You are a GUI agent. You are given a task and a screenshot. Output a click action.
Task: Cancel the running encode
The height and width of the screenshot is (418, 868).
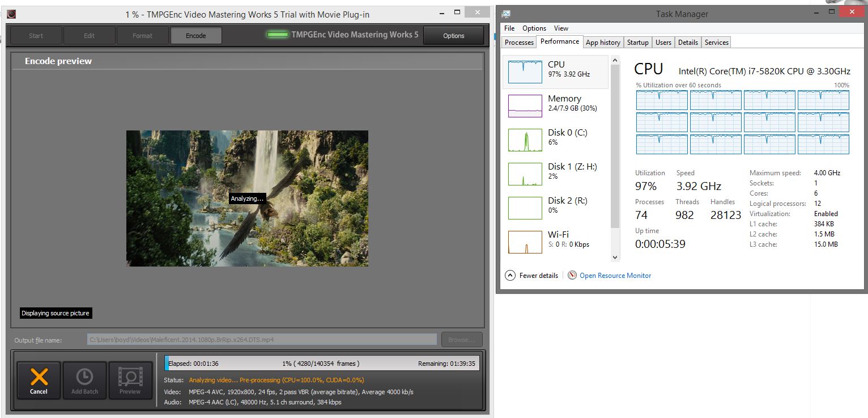39,381
